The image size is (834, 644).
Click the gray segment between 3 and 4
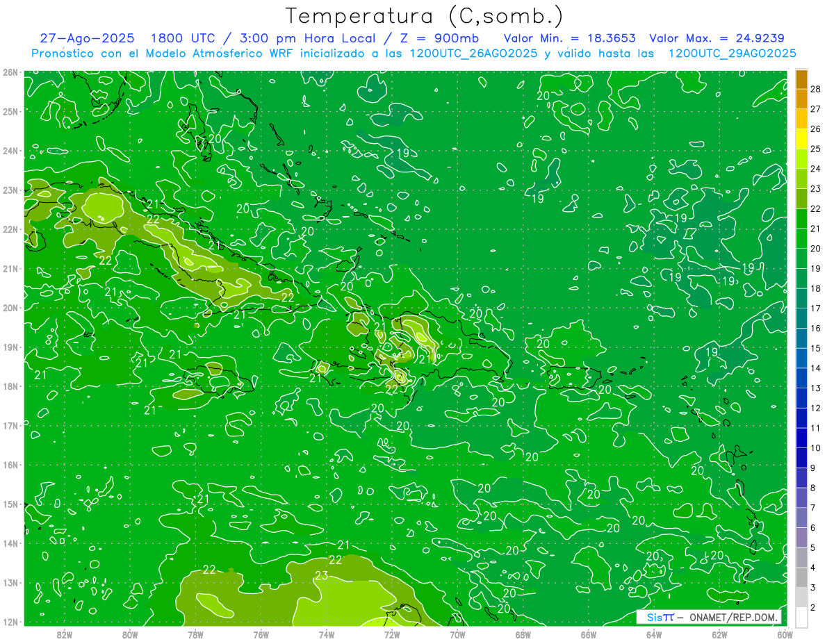coord(801,578)
